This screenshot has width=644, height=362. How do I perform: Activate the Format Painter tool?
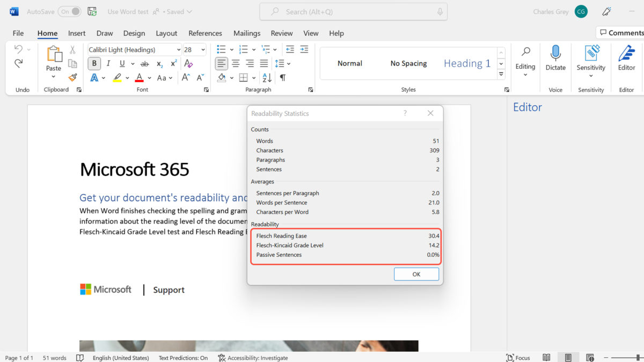pyautogui.click(x=72, y=77)
